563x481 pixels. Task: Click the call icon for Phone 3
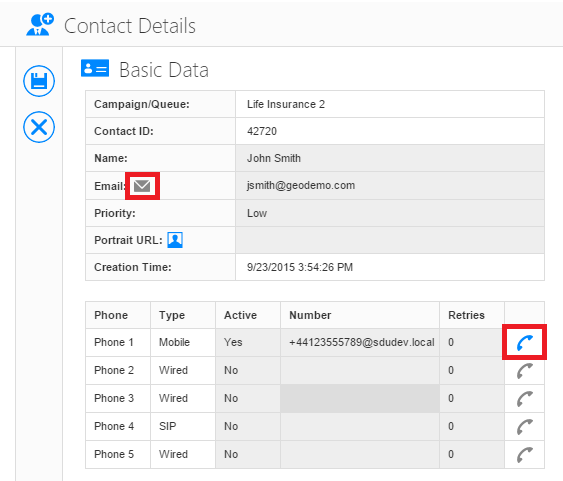[x=525, y=399]
